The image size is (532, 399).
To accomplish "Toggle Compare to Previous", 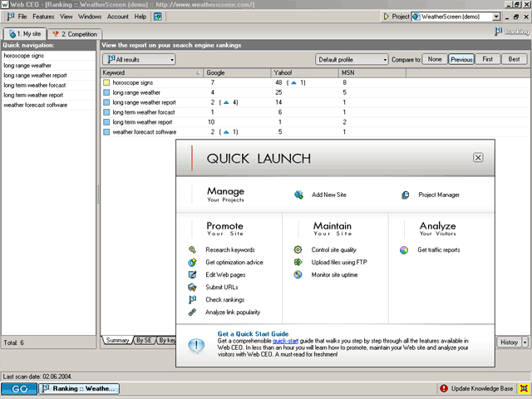I will coord(461,59).
